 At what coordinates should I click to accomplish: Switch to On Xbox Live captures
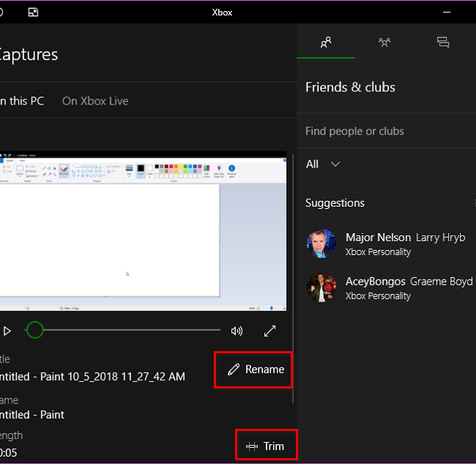click(95, 101)
